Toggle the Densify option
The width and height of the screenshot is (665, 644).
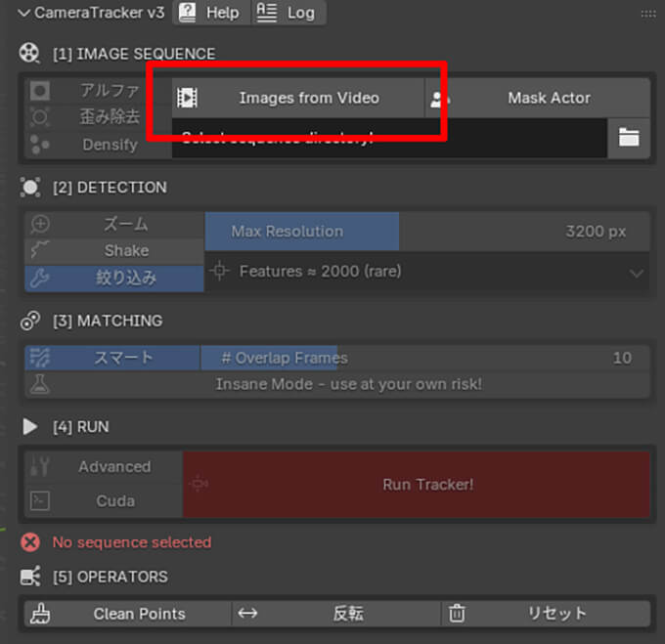(98, 145)
